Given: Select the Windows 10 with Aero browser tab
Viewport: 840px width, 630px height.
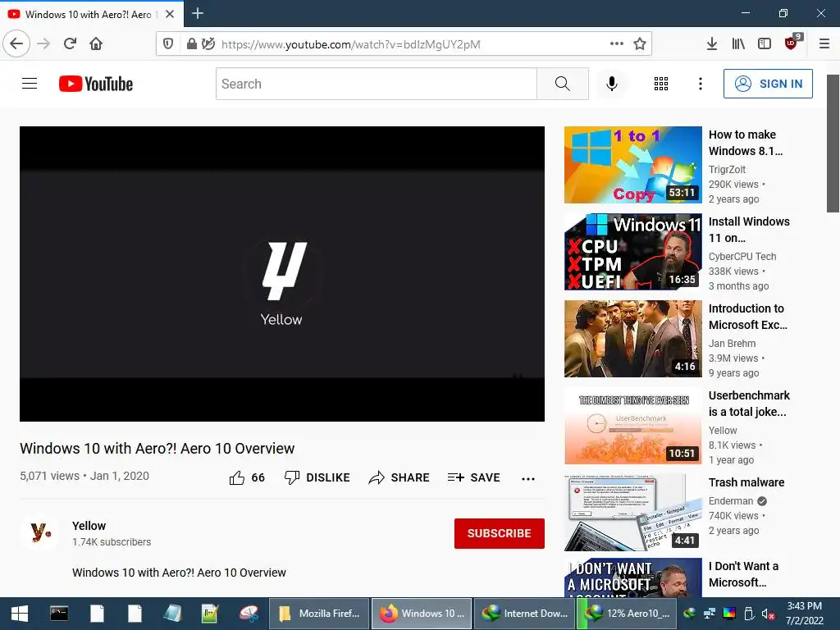Looking at the screenshot, I should pos(92,14).
